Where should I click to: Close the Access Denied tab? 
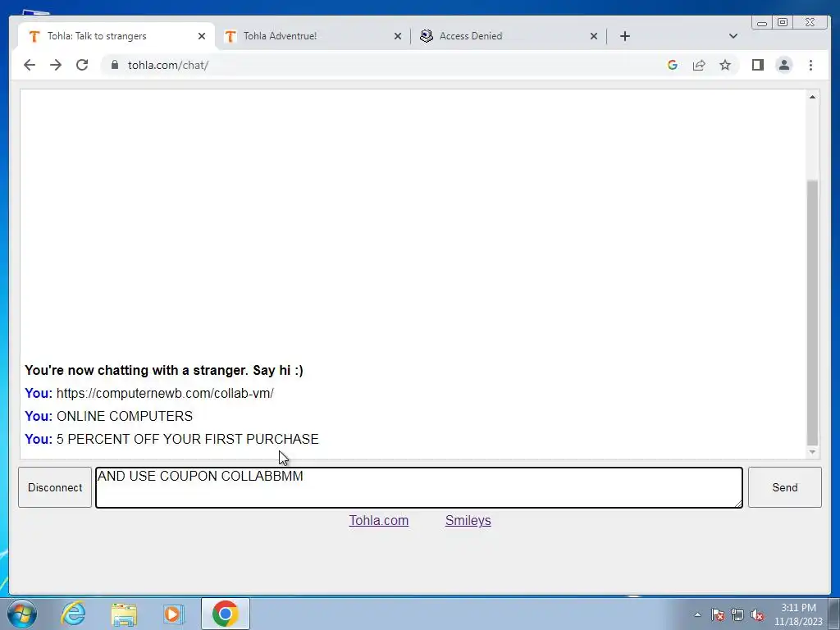tap(594, 36)
